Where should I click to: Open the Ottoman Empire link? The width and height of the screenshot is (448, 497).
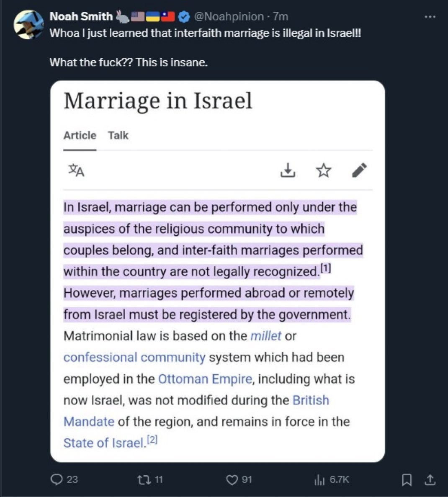(205, 379)
